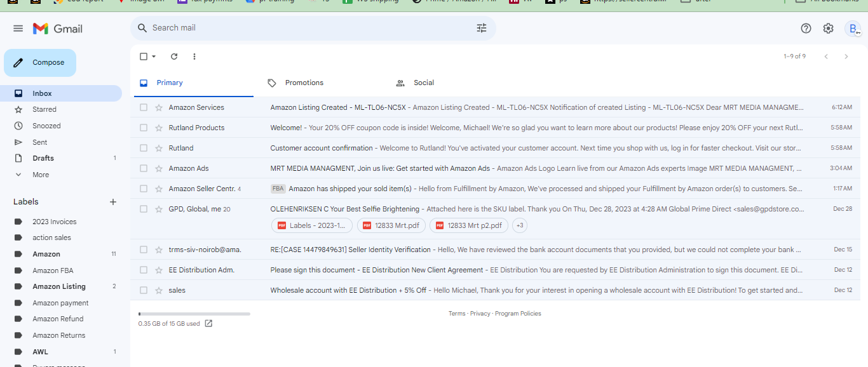This screenshot has width=868, height=367.
Task: Click the Gmail logo
Action: [x=58, y=29]
